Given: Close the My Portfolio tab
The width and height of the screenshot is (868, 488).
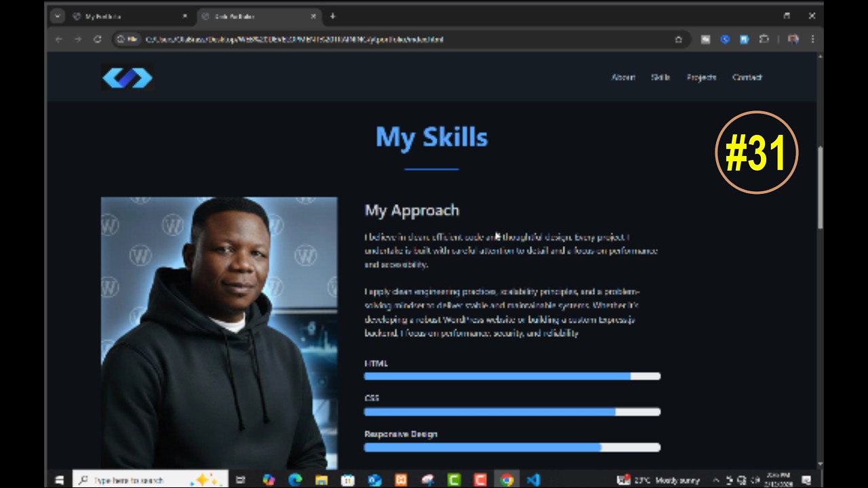Looking at the screenshot, I should click(184, 16).
